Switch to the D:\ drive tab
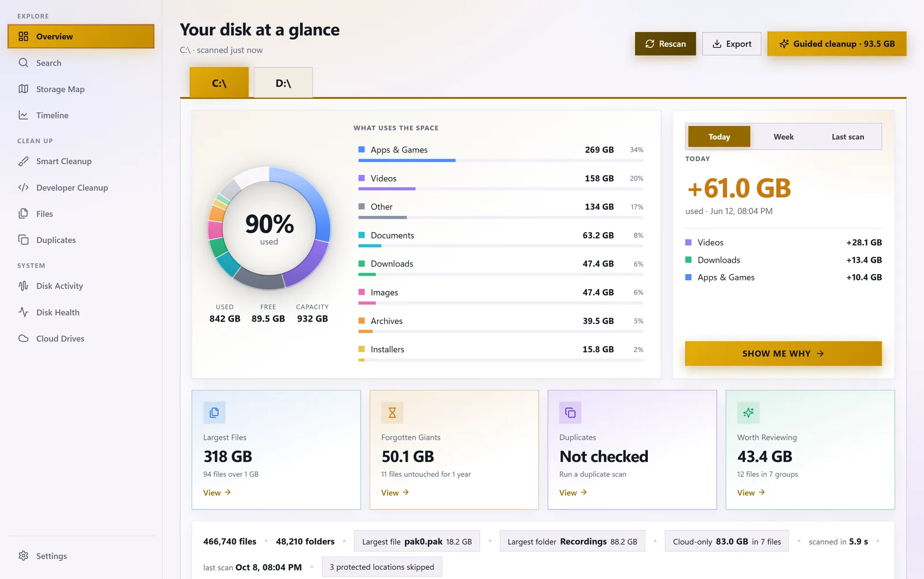 tap(283, 83)
